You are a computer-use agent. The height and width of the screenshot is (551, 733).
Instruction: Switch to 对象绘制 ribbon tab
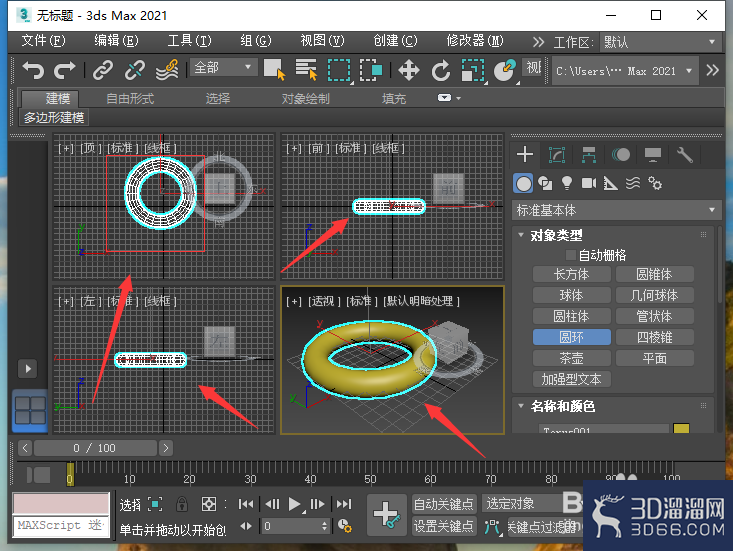click(306, 99)
